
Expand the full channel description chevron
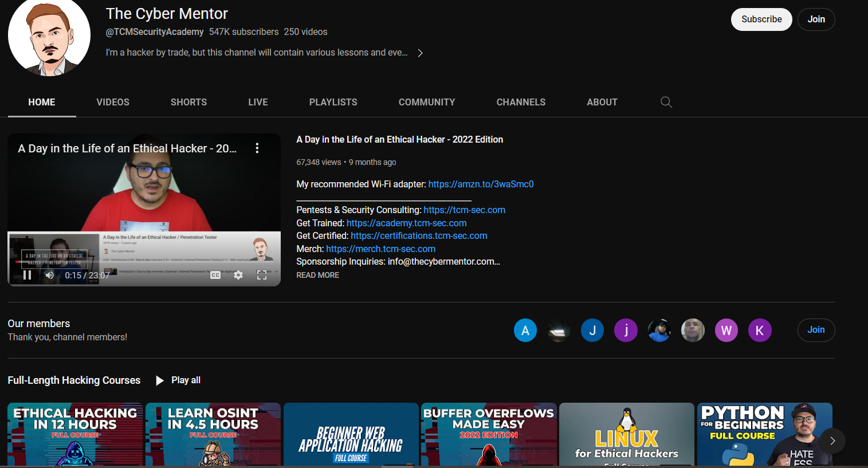(420, 52)
